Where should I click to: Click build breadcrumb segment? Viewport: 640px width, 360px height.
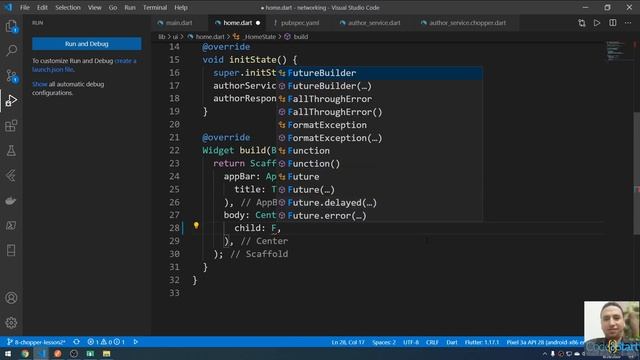(301, 37)
